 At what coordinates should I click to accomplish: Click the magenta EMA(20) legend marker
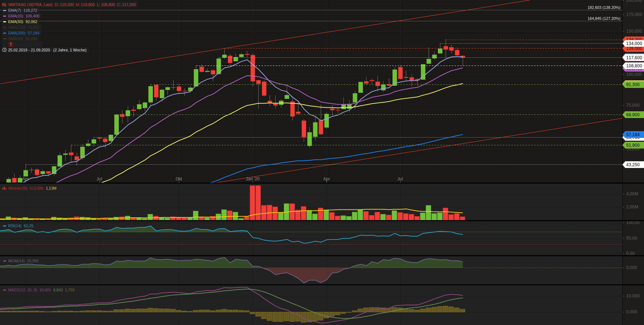pos(5,16)
